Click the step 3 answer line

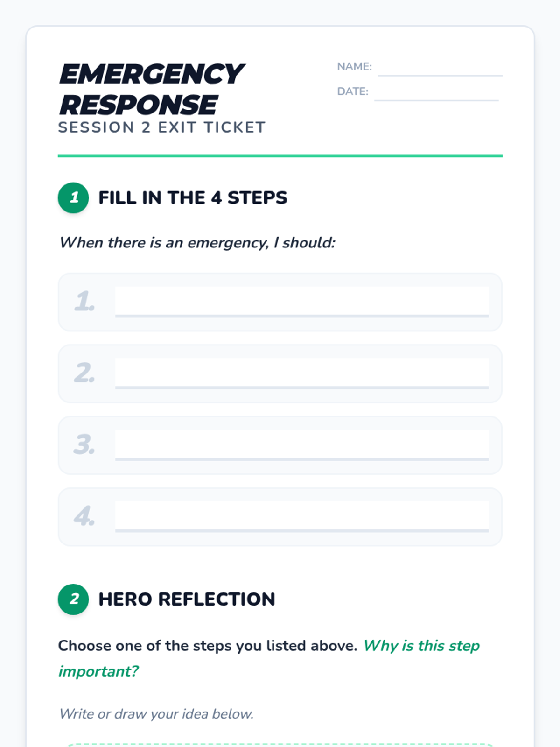[302, 445]
